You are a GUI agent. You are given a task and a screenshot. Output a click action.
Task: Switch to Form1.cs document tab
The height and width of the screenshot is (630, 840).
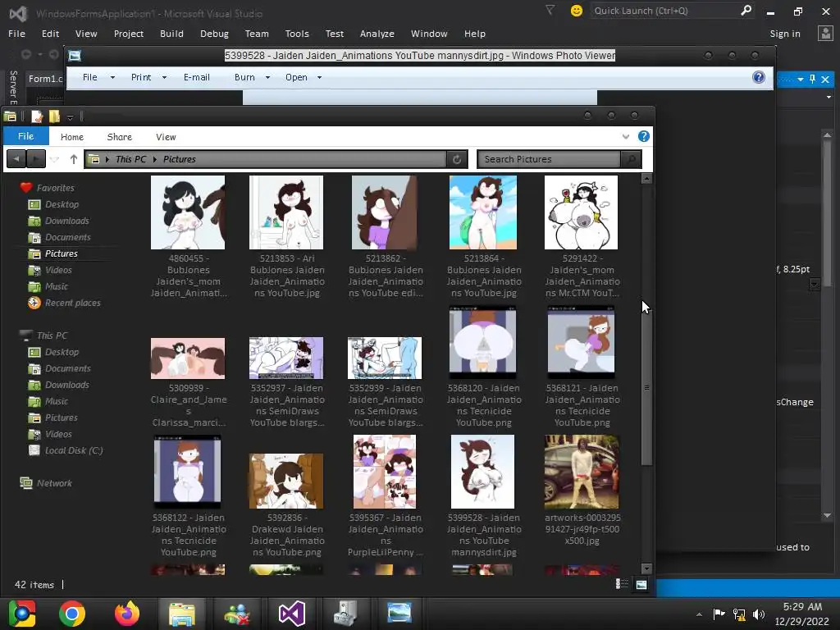(x=45, y=79)
